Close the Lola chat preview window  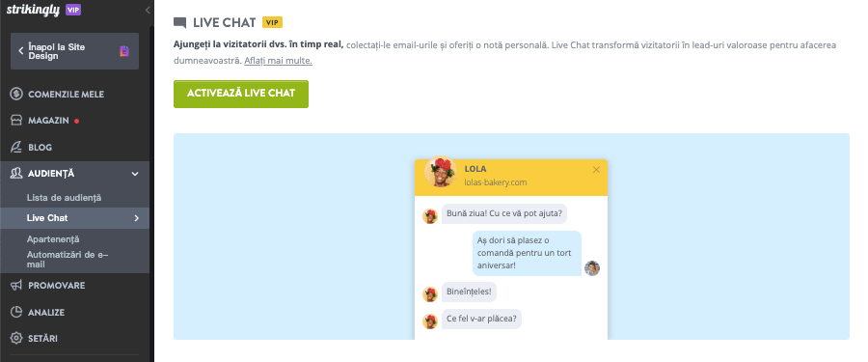pyautogui.click(x=596, y=170)
